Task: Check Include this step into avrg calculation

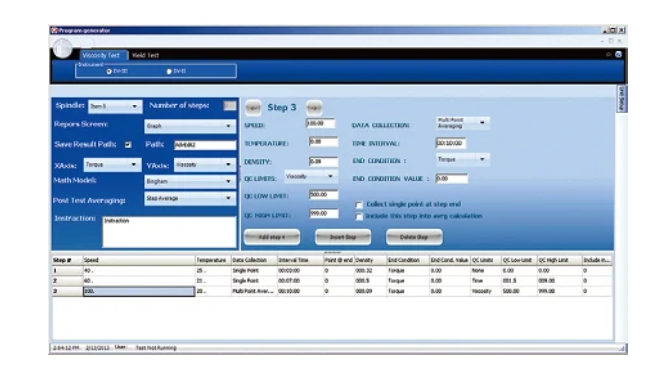Action: tap(359, 217)
